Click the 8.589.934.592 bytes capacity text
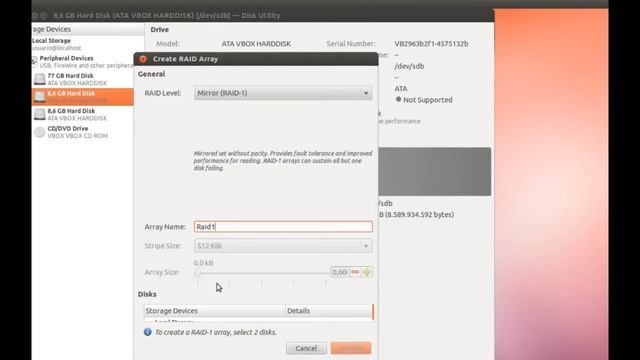Image resolution: width=640 pixels, height=360 pixels. pyautogui.click(x=419, y=215)
